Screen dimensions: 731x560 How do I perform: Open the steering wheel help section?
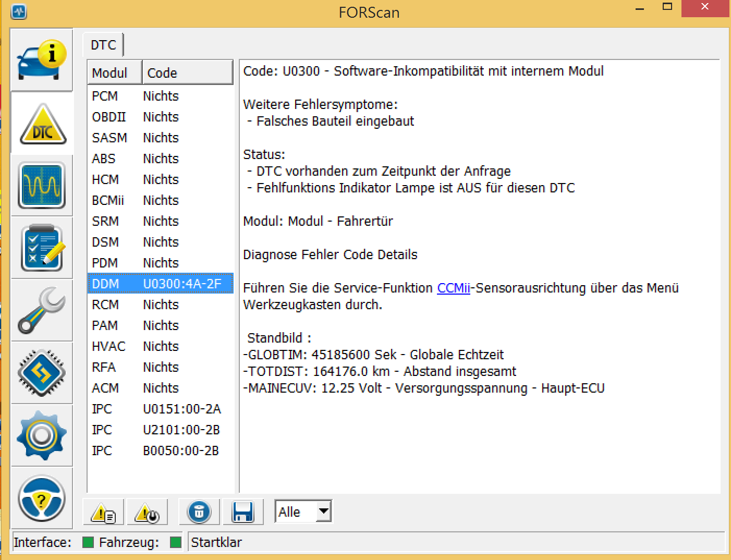(x=42, y=498)
